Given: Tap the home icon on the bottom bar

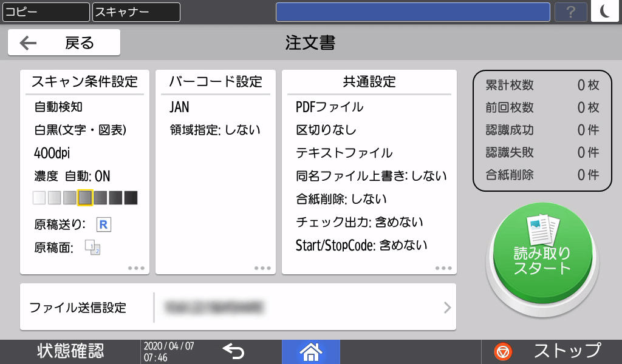Looking at the screenshot, I should pos(310,351).
